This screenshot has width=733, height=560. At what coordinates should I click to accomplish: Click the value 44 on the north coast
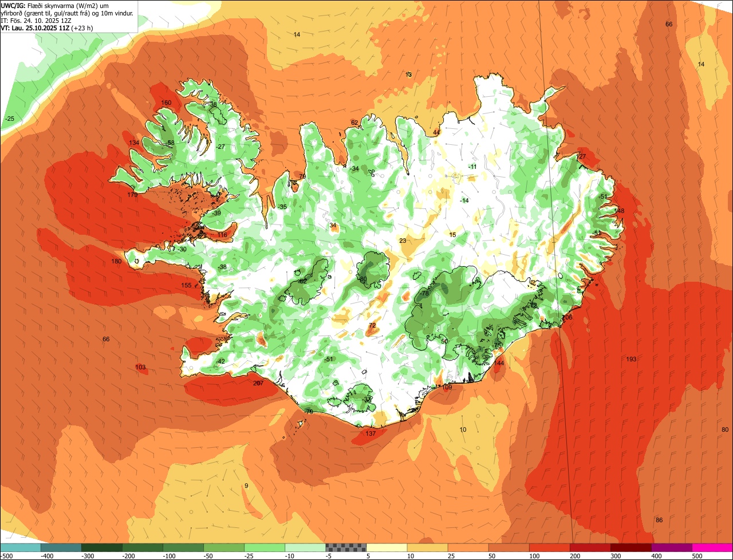(x=436, y=133)
